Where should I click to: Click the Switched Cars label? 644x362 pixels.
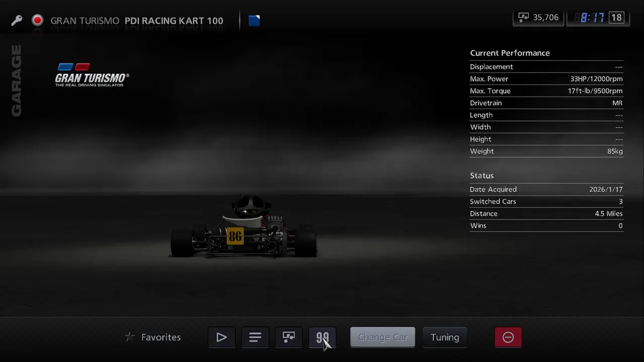pos(493,202)
